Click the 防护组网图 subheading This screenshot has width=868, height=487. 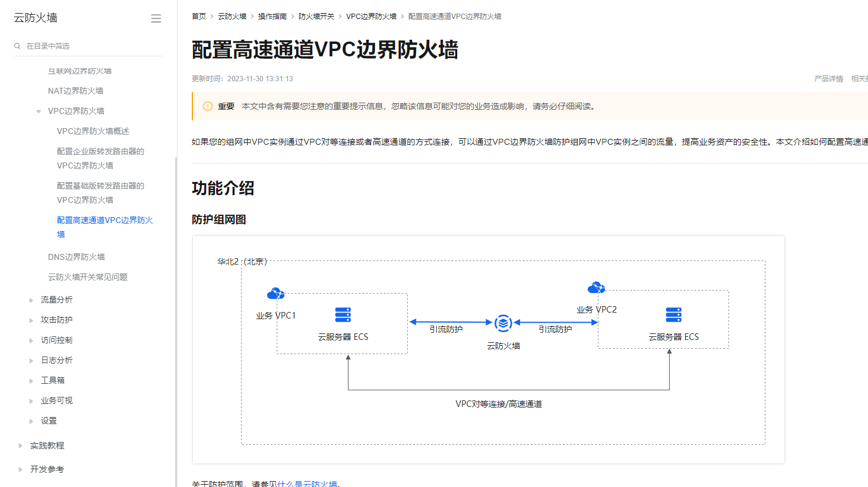[218, 219]
